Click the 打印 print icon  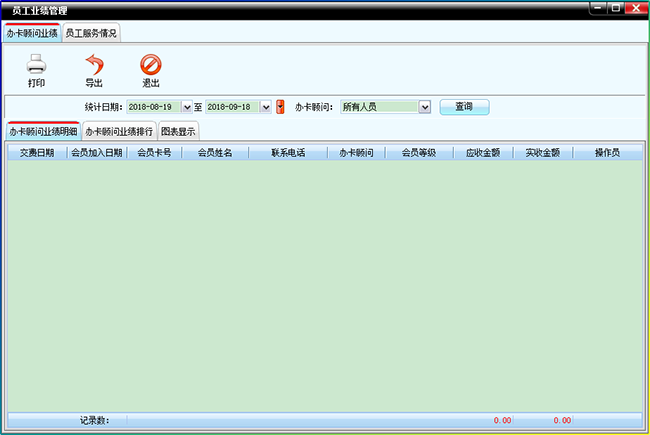[x=36, y=66]
